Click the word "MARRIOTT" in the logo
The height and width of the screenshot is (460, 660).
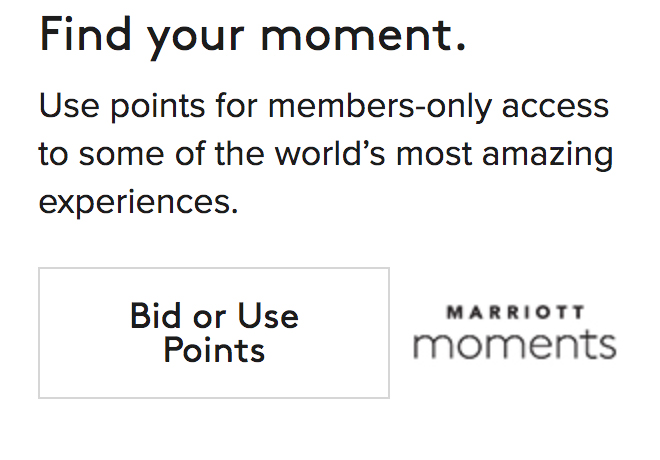pos(514,313)
